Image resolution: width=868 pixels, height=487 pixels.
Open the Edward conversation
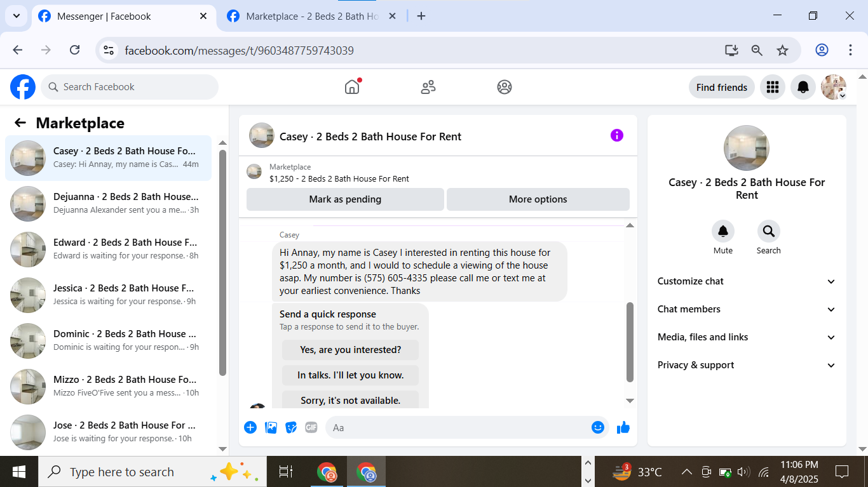(x=109, y=249)
